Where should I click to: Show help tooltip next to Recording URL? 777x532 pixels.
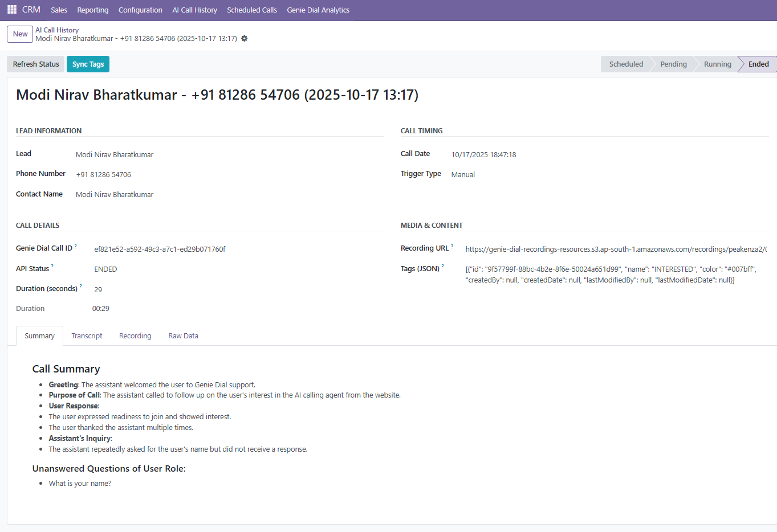click(x=452, y=246)
